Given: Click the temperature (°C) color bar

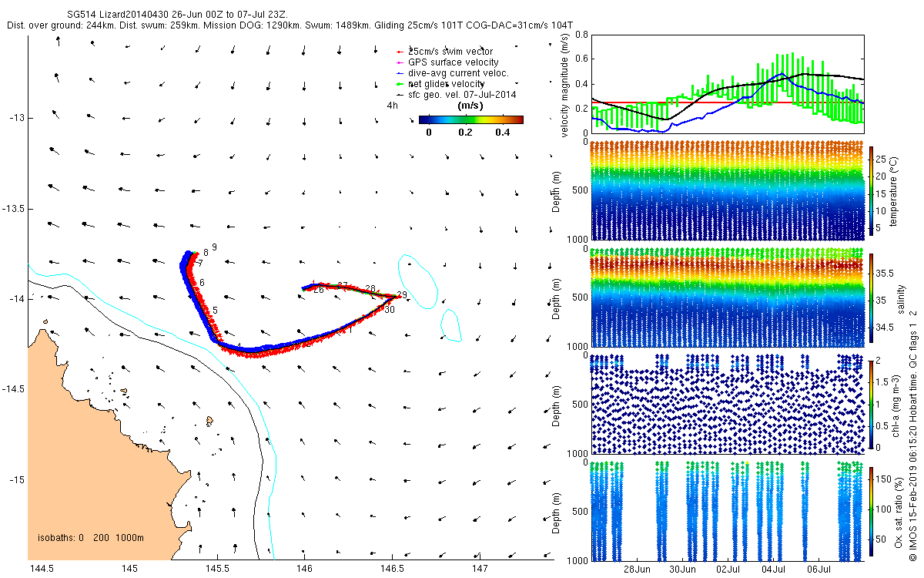Looking at the screenshot, I should pos(872,193).
